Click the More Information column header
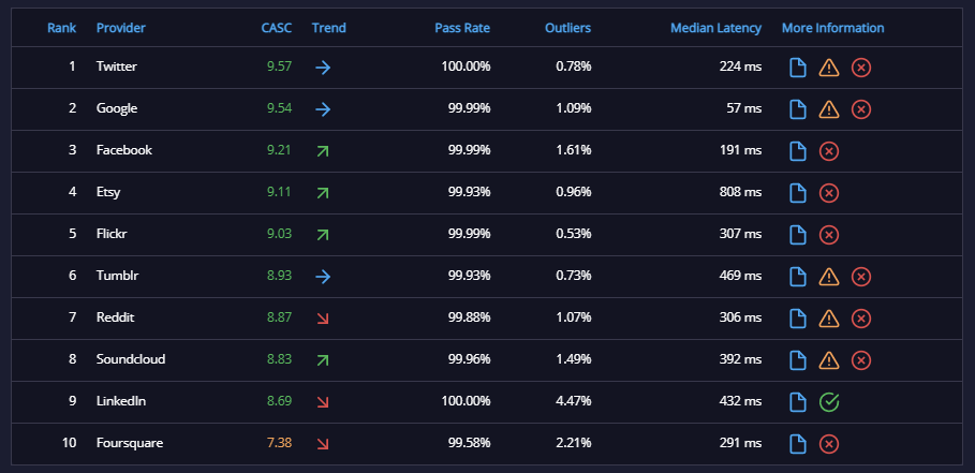The height and width of the screenshot is (474, 977). tap(833, 28)
